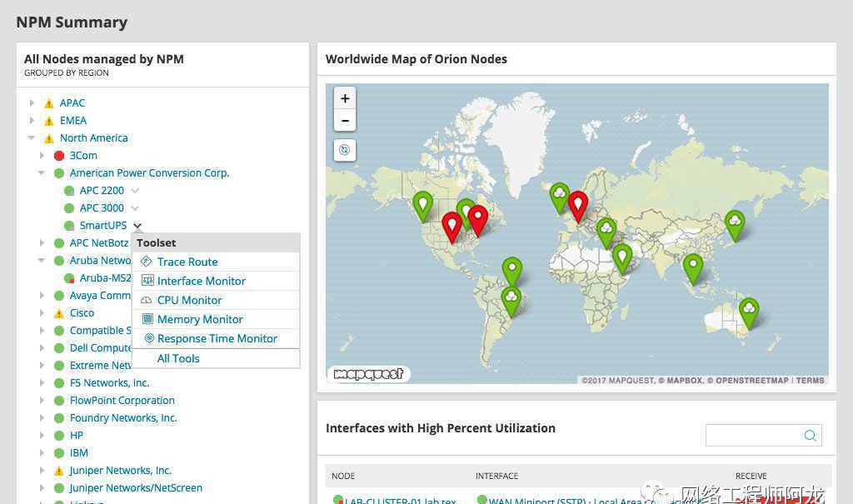This screenshot has width=853, height=504.
Task: Click the red map pin in Europe
Action: [x=577, y=204]
